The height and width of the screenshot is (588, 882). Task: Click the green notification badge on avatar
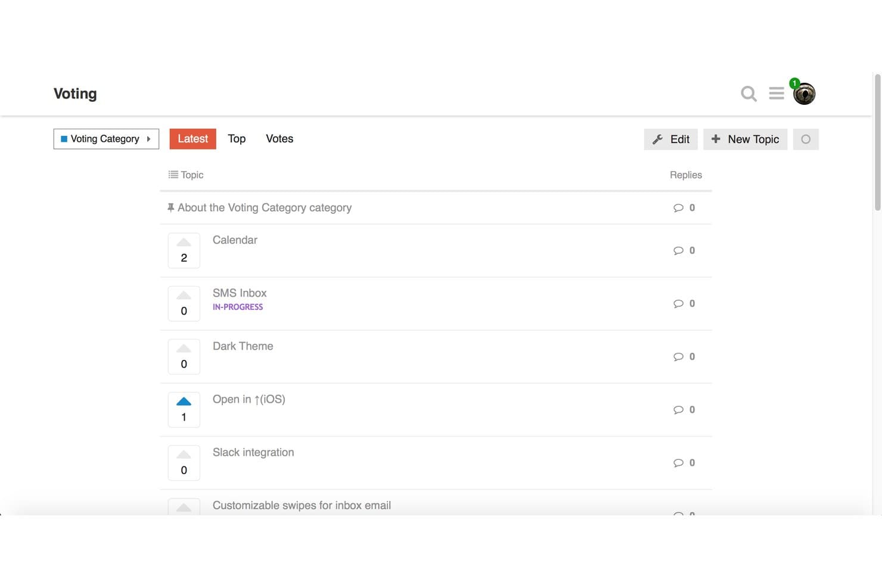794,83
